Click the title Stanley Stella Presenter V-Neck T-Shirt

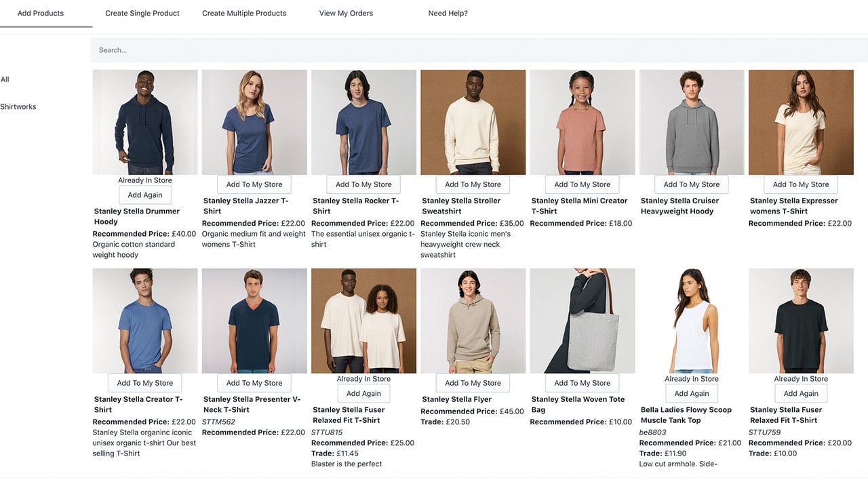(x=252, y=405)
